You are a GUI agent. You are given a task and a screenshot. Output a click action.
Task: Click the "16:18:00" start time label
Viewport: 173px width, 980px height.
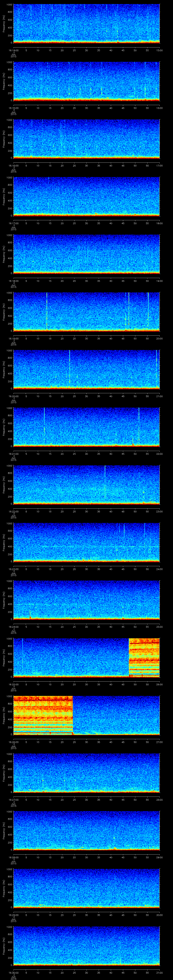pos(13,281)
